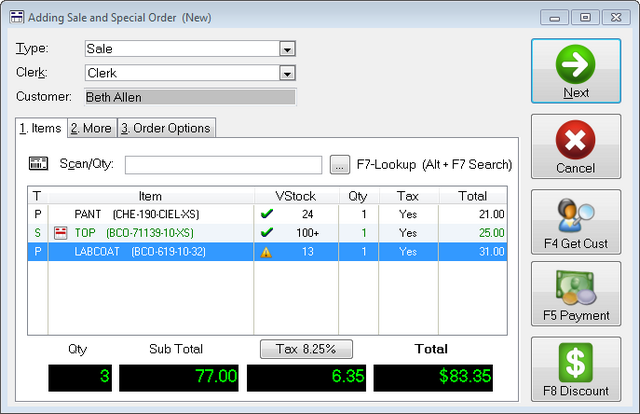
Task: Click the VStock column header
Action: pyautogui.click(x=296, y=196)
